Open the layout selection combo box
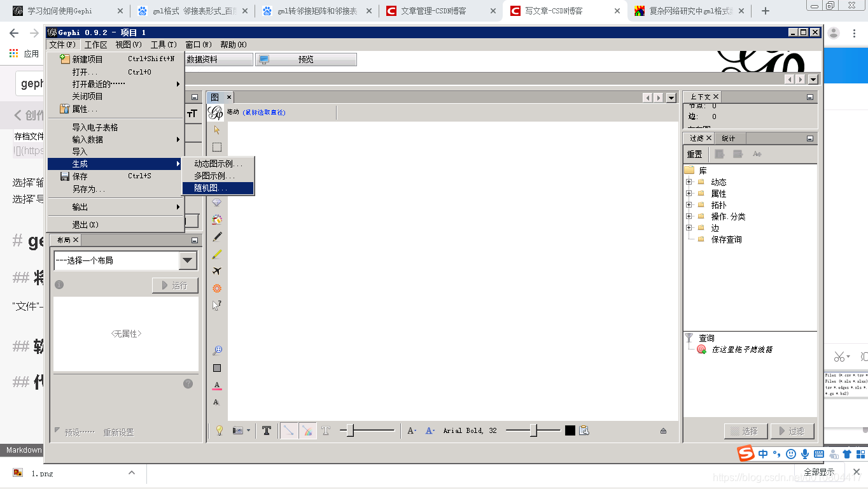Screen dimensions: 868x489 (125, 260)
